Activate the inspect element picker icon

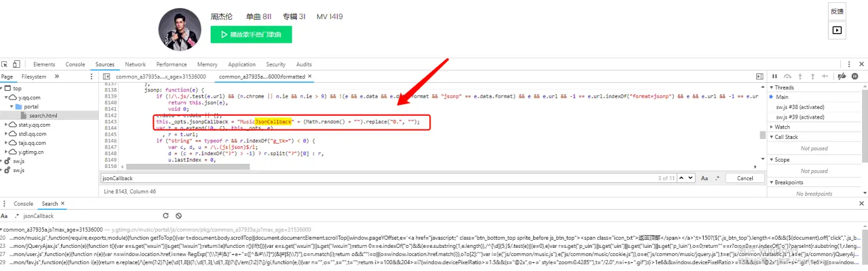tap(4, 64)
